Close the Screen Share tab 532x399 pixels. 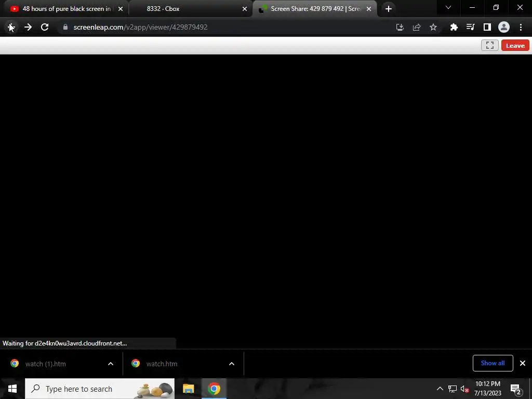tap(369, 9)
